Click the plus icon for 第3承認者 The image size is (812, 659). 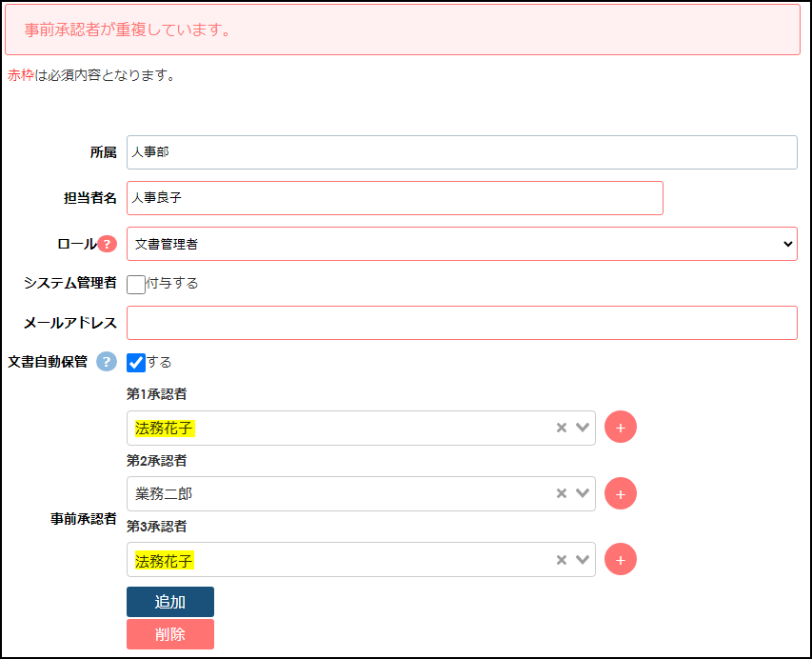620,559
